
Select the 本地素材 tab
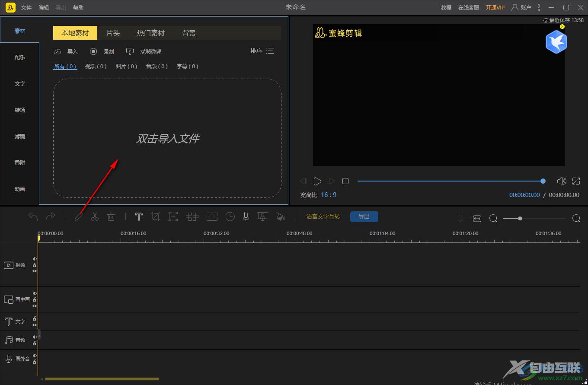point(75,33)
